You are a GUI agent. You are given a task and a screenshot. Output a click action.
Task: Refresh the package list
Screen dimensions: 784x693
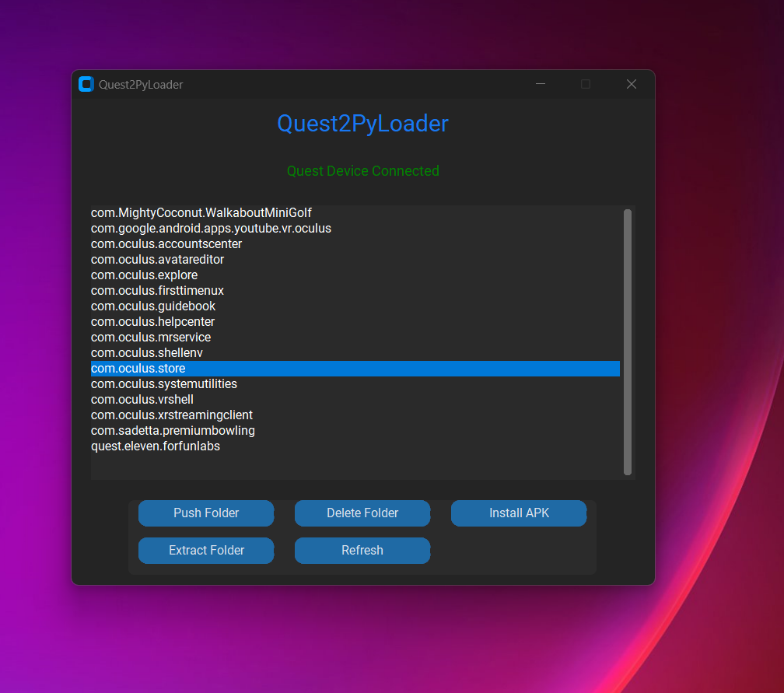tap(362, 551)
